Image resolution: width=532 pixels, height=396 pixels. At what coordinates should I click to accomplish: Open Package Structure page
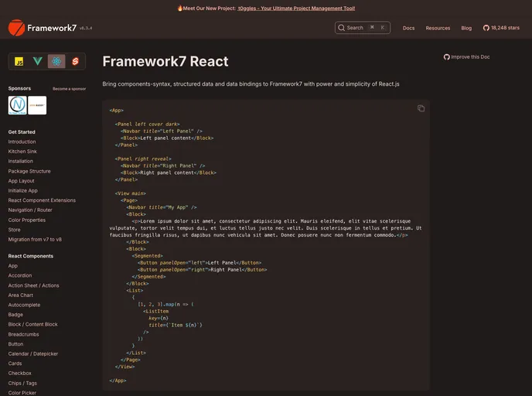[x=29, y=172]
